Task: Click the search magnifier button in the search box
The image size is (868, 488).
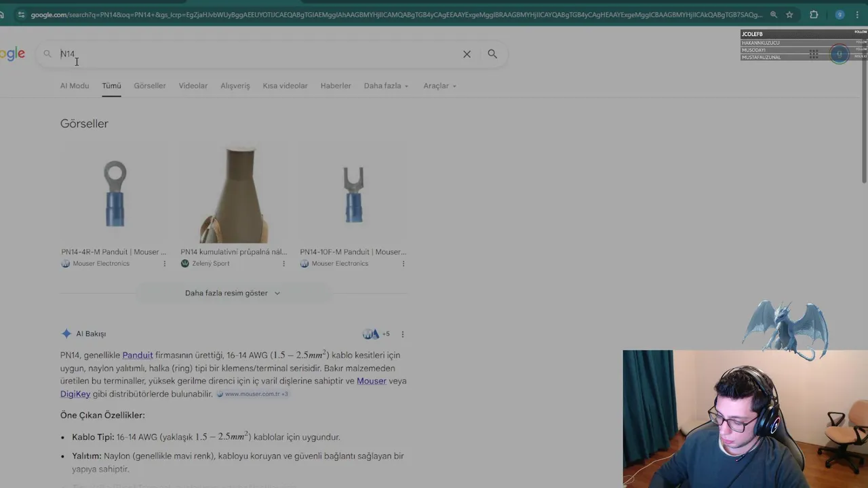Action: pos(492,54)
